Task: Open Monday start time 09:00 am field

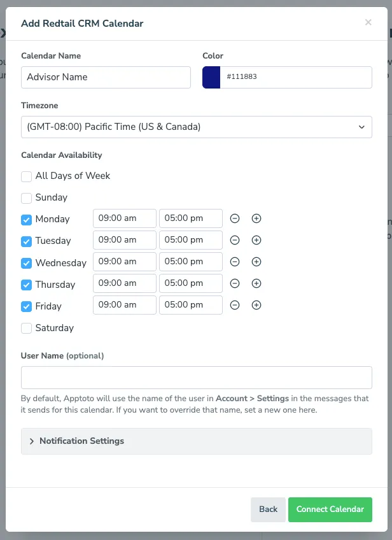Action: coord(125,218)
